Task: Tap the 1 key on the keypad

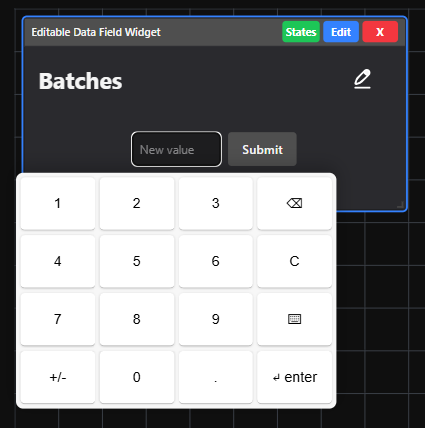Action: coord(58,203)
